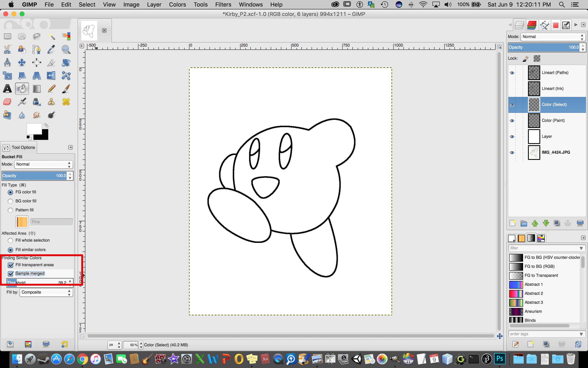
Task: Open the Filters menu
Action: click(223, 4)
